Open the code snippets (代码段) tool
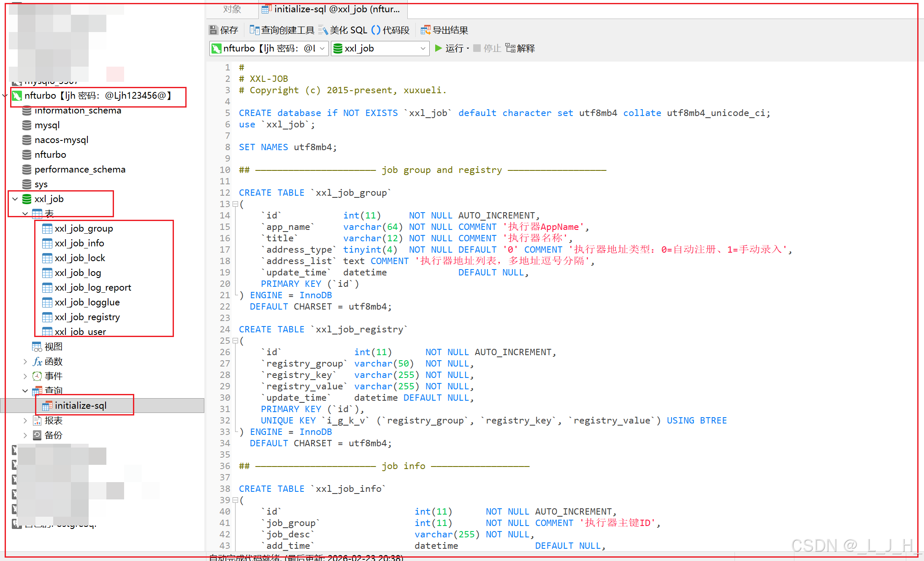The height and width of the screenshot is (561, 924). 376,30
